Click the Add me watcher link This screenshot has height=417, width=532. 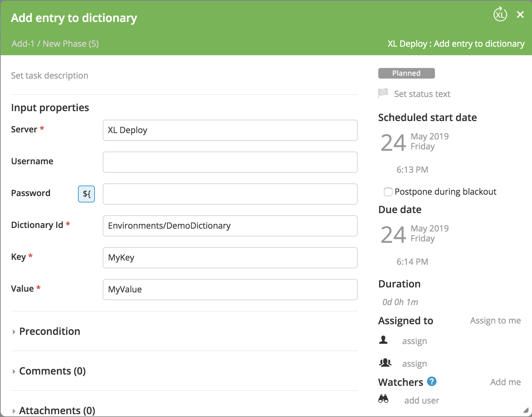pyautogui.click(x=505, y=382)
